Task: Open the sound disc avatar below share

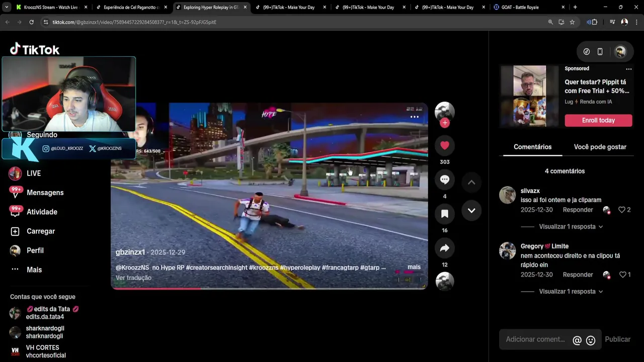Action: point(445,282)
